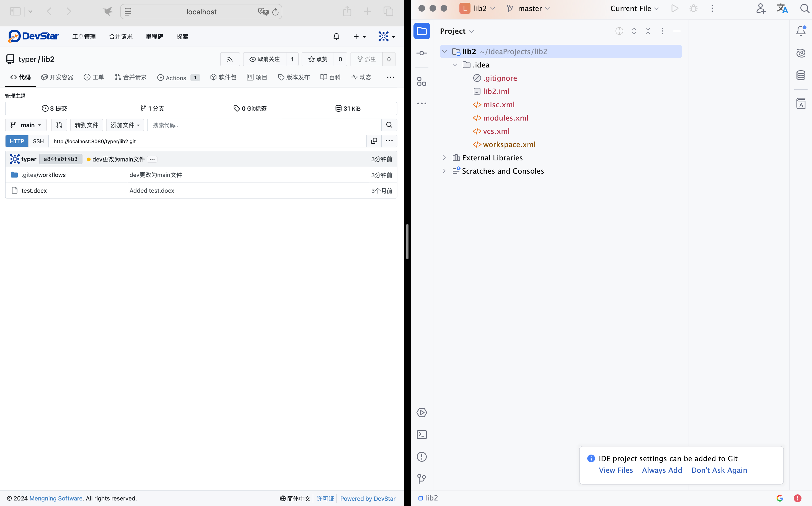Star the repository via the star button
This screenshot has height=506, width=812.
(317, 59)
